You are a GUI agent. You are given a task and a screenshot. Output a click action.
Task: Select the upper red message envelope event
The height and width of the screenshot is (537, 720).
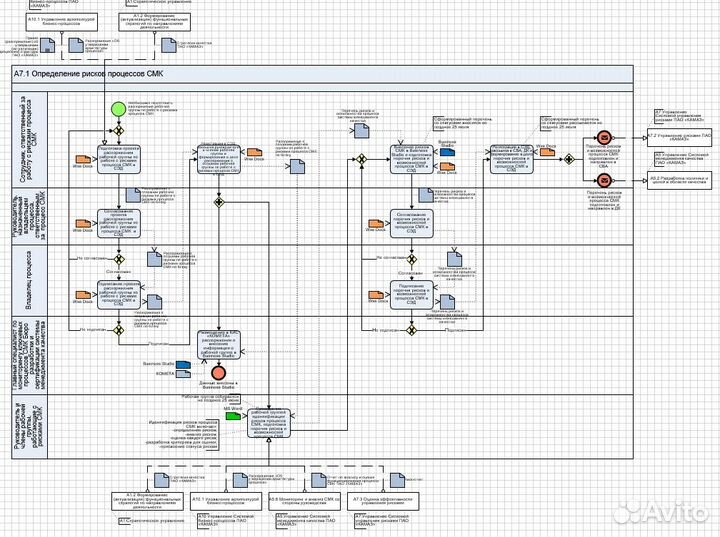pos(604,137)
